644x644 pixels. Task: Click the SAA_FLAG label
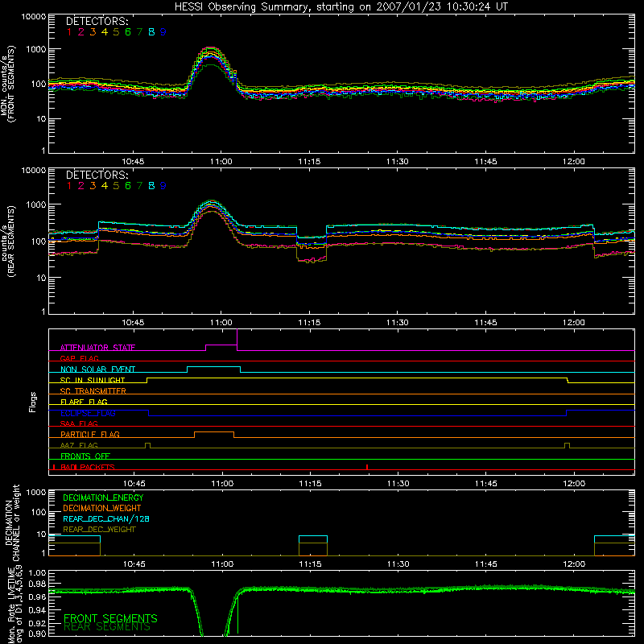coord(79,423)
